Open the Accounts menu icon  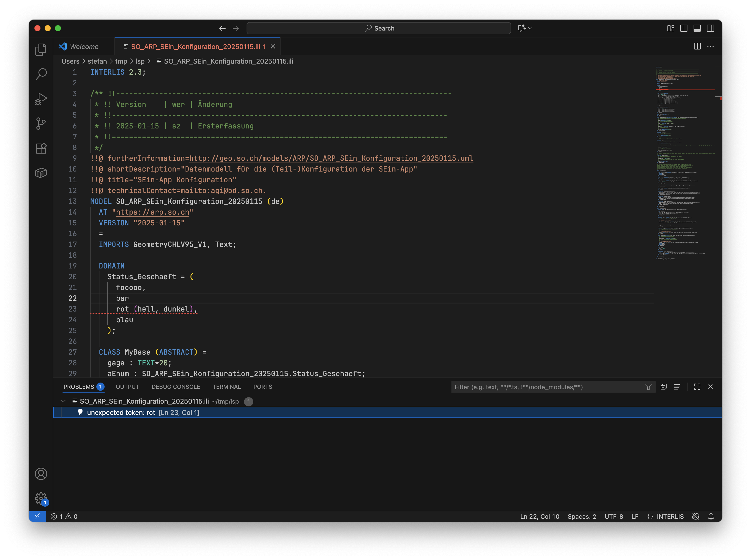coord(41,474)
